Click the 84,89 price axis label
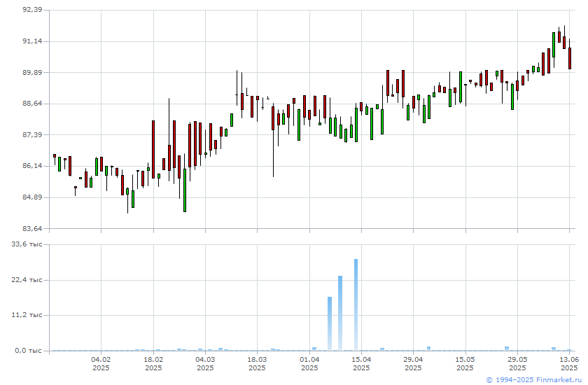Viewport: 588px width, 385px height. [32, 197]
